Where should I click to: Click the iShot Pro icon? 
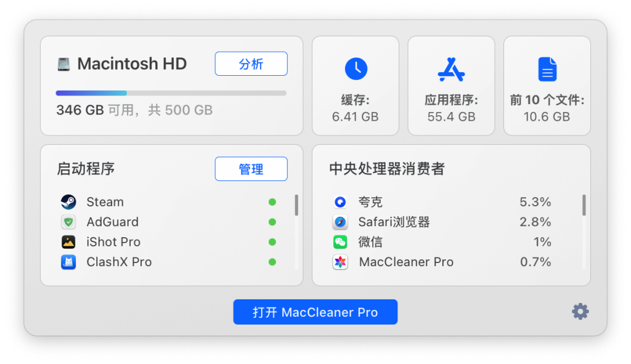[68, 241]
